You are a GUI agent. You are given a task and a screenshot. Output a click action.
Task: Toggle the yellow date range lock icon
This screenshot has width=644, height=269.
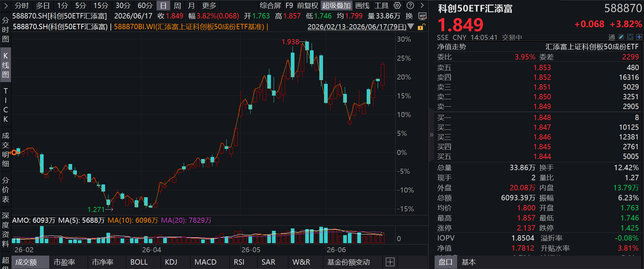421,27
